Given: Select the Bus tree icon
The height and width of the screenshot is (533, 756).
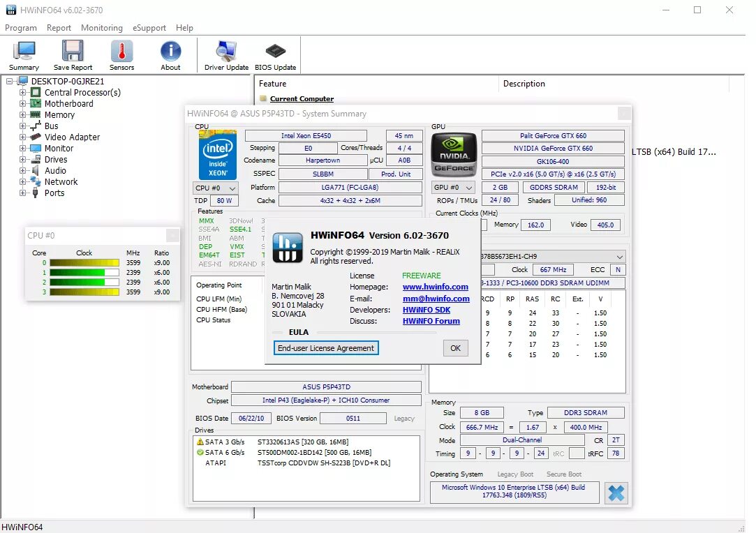Looking at the screenshot, I should pos(36,126).
